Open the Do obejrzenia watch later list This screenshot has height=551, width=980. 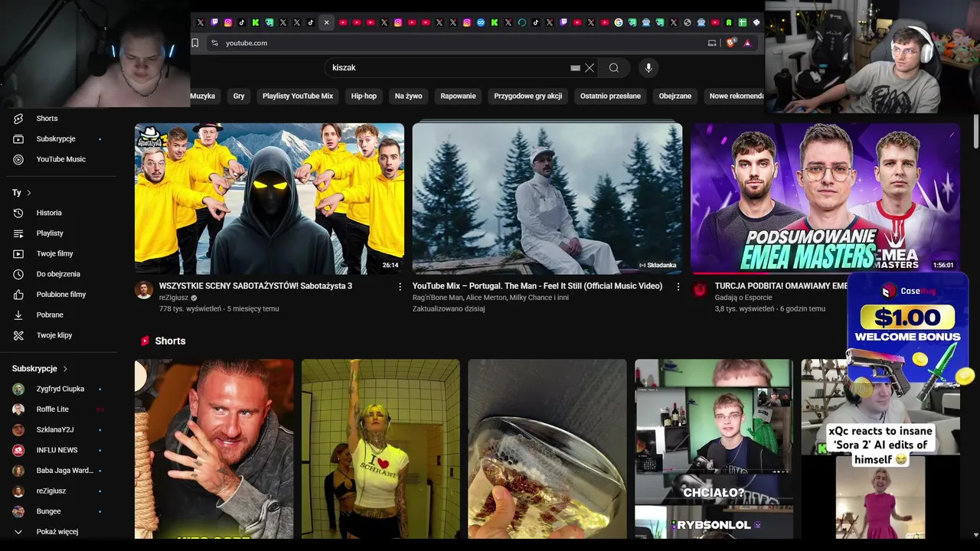[x=58, y=274]
